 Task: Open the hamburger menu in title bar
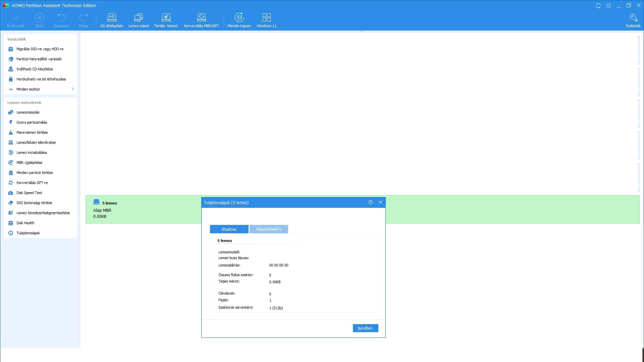pyautogui.click(x=608, y=6)
